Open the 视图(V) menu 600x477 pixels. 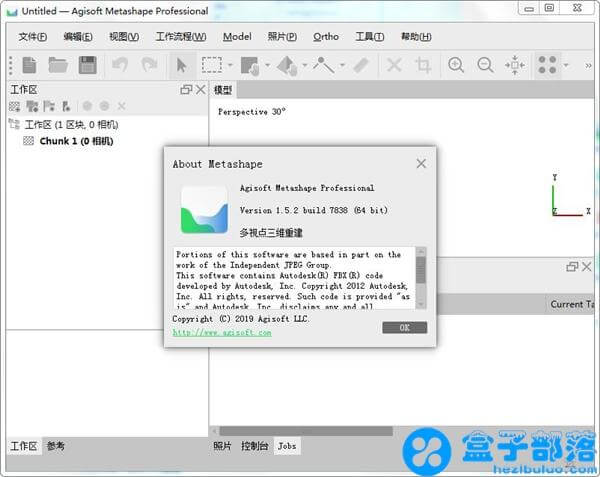124,37
